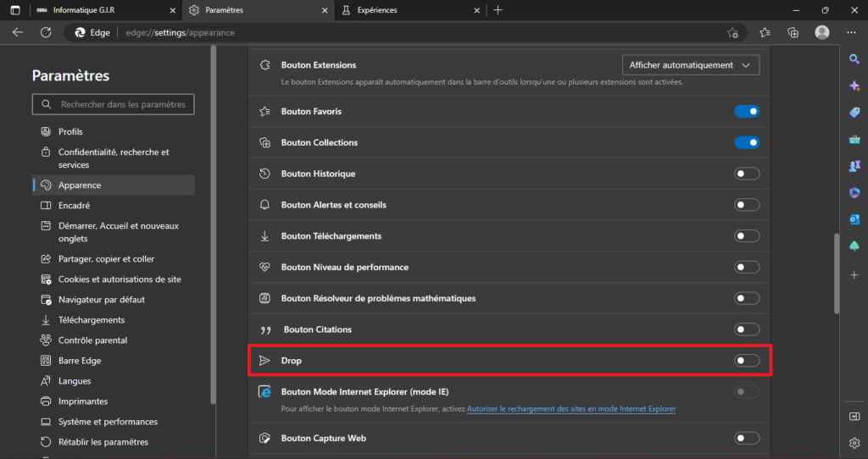Open the profile avatar icon
Screen dimensions: 868x459
[822, 33]
